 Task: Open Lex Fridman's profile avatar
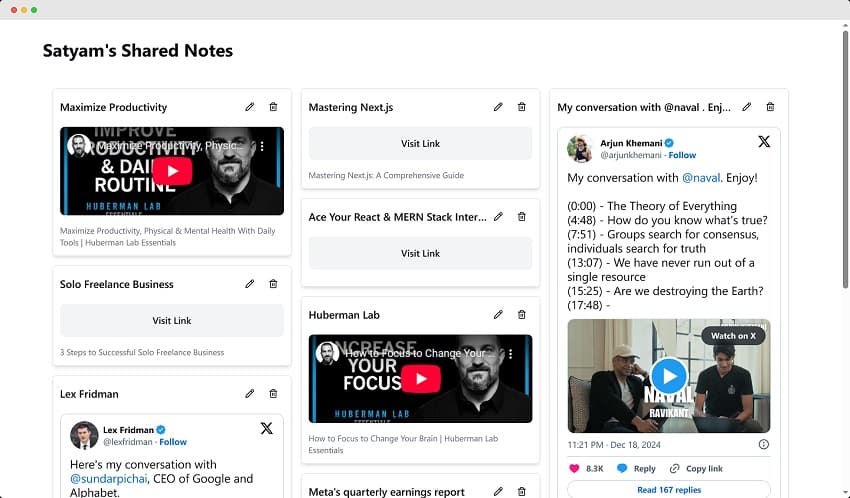84,435
